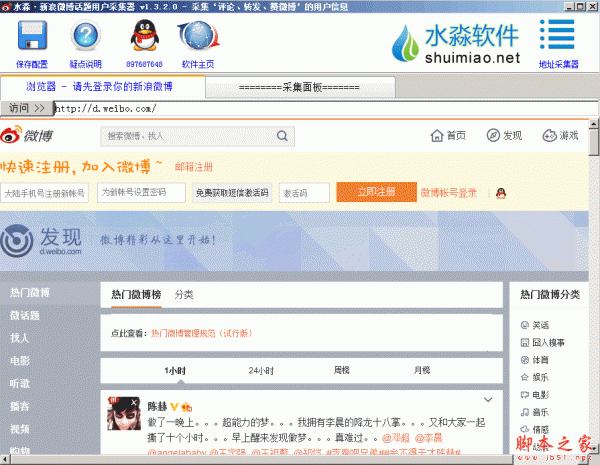Open the 微博帐号登录 link
This screenshot has width=600, height=465.
tap(449, 193)
